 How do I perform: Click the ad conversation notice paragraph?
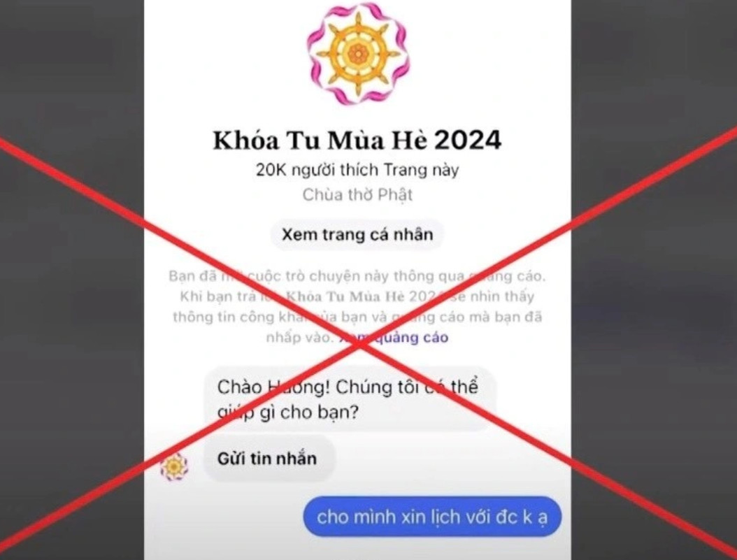pos(357,306)
